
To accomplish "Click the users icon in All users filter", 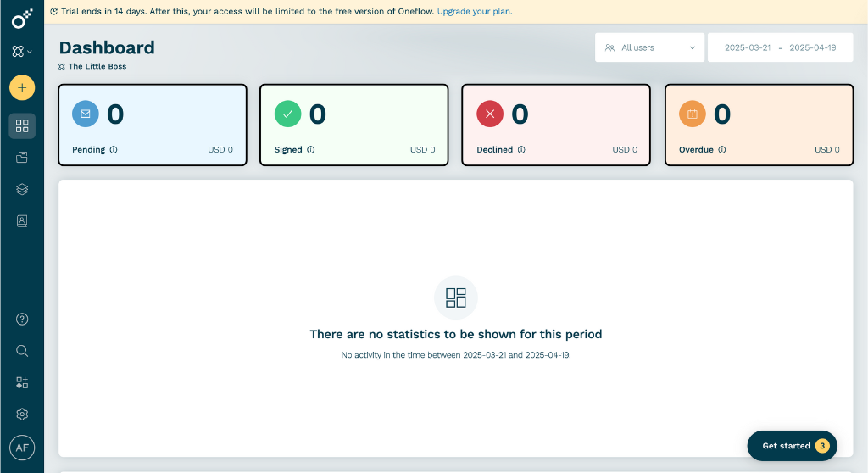I will coord(609,47).
